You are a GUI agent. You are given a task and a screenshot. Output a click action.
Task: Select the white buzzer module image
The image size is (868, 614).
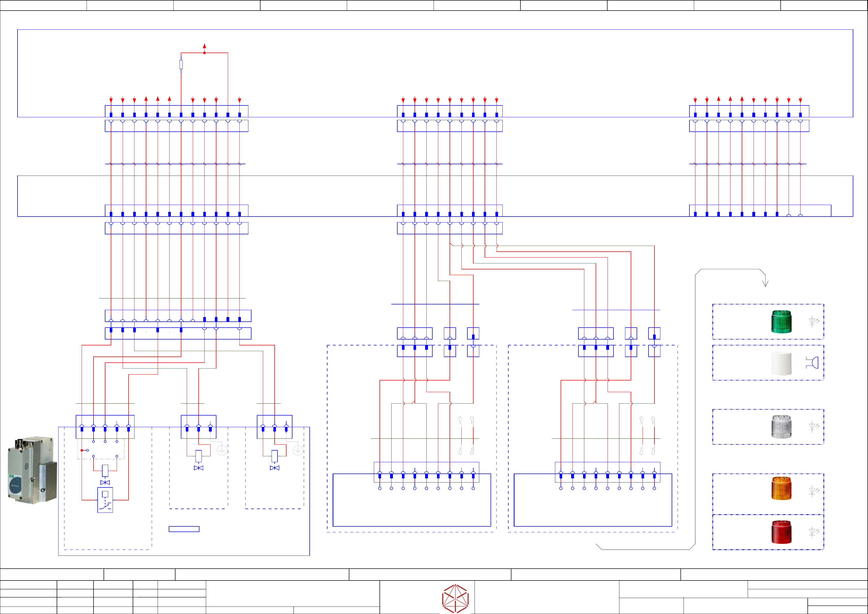coord(781,363)
